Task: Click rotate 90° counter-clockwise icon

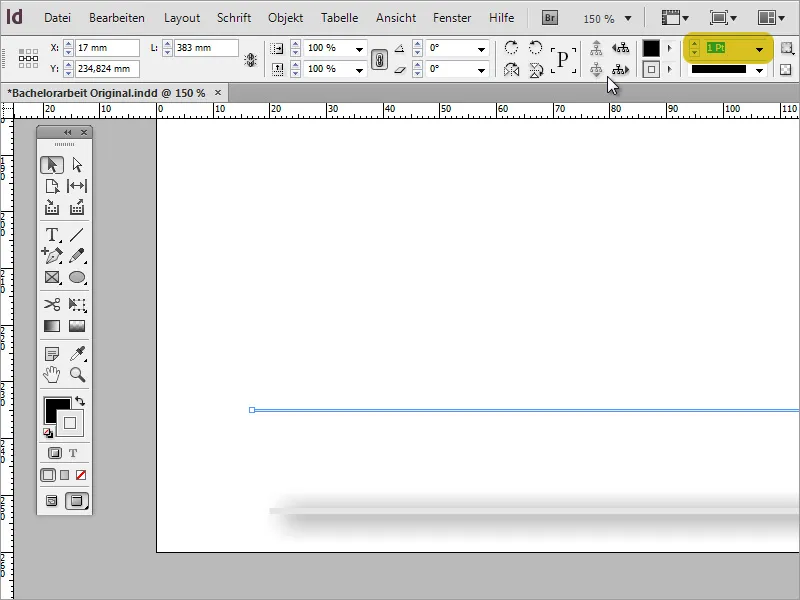Action: [x=535, y=48]
